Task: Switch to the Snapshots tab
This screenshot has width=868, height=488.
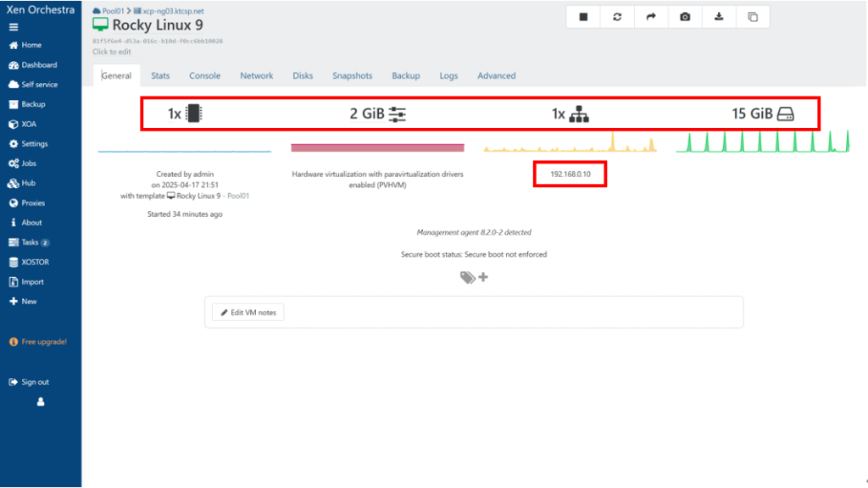Action: pyautogui.click(x=352, y=75)
